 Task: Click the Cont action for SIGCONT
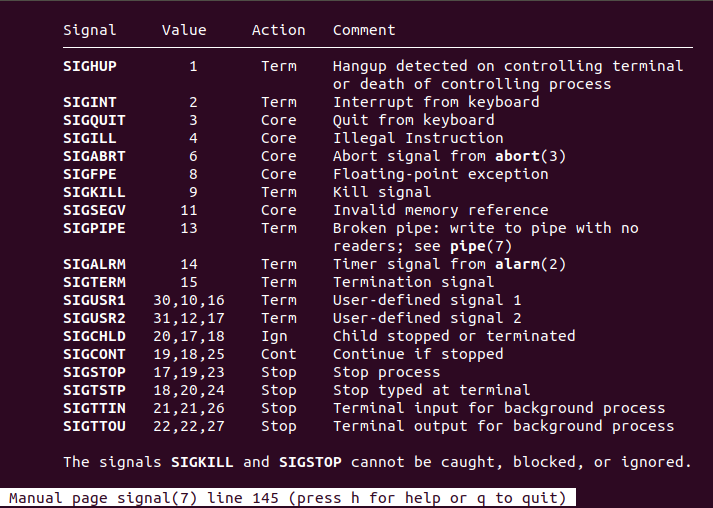pyautogui.click(x=278, y=354)
